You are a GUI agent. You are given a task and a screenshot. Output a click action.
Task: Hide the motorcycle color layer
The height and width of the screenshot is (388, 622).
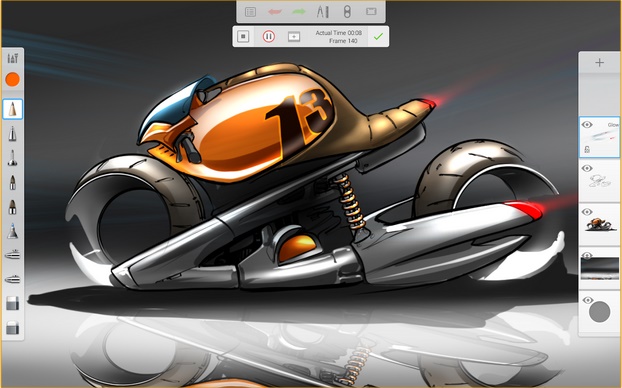pos(587,212)
